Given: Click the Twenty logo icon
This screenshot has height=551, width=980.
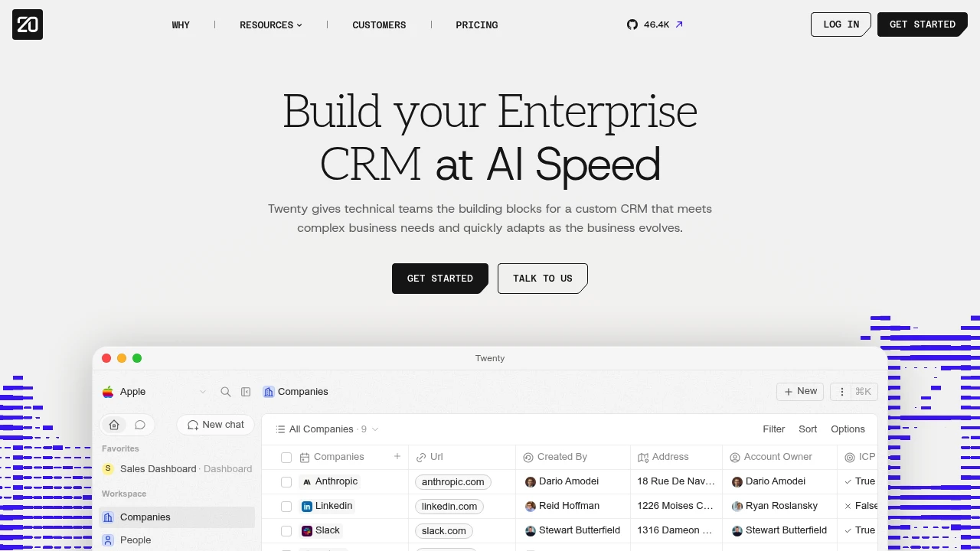Looking at the screenshot, I should tap(28, 24).
